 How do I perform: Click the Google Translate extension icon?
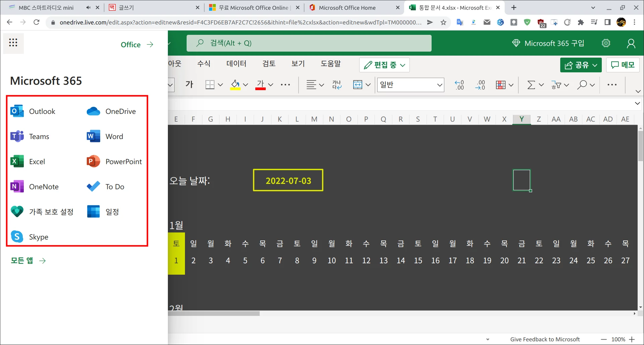coord(460,22)
